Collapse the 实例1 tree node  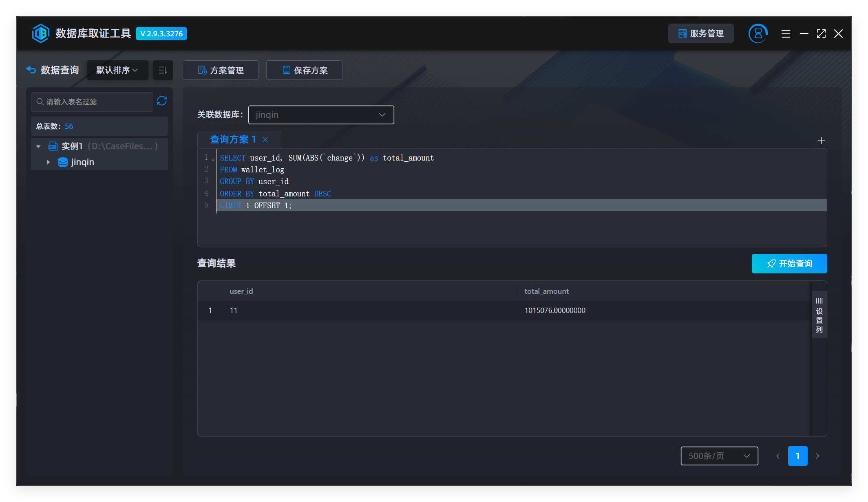(x=38, y=146)
